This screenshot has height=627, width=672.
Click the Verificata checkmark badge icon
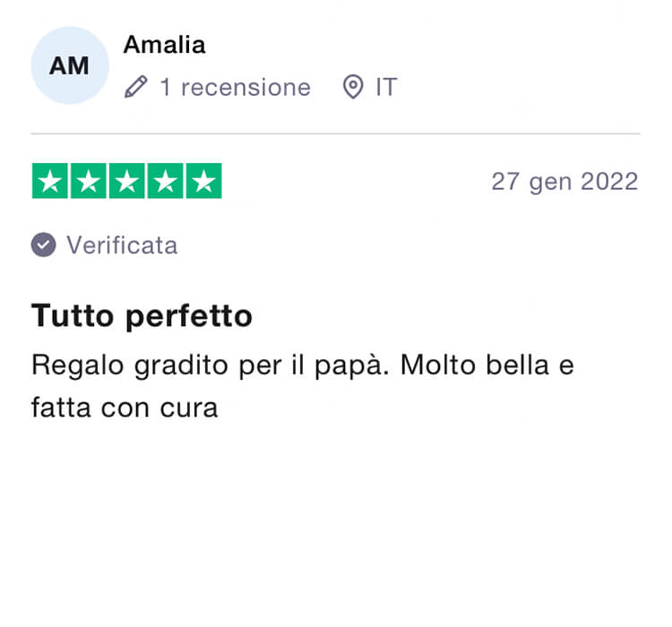click(43, 245)
